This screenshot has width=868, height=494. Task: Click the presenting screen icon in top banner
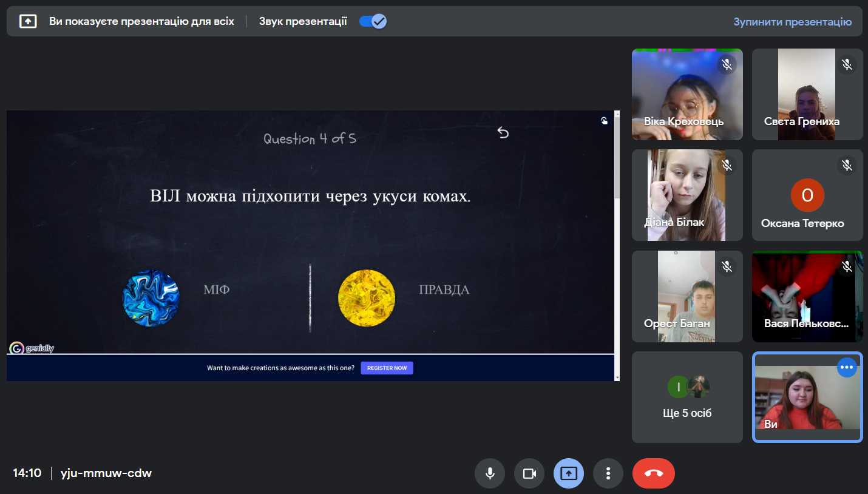[28, 22]
